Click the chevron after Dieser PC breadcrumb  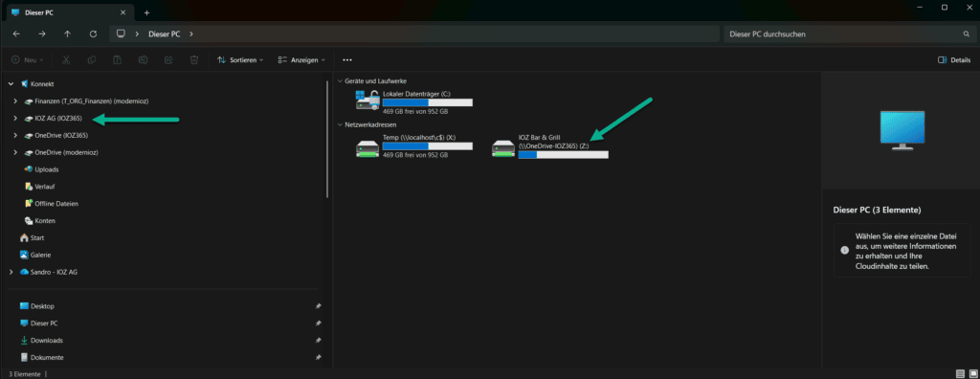pyautogui.click(x=190, y=34)
